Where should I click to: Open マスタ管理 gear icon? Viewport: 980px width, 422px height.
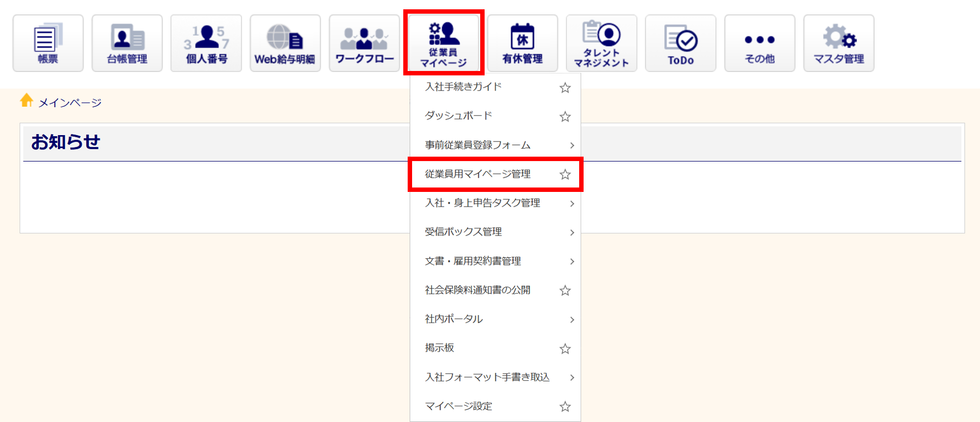[x=838, y=43]
